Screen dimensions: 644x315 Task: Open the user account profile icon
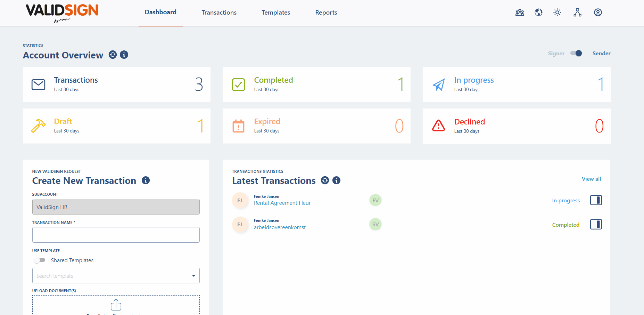[x=598, y=12]
